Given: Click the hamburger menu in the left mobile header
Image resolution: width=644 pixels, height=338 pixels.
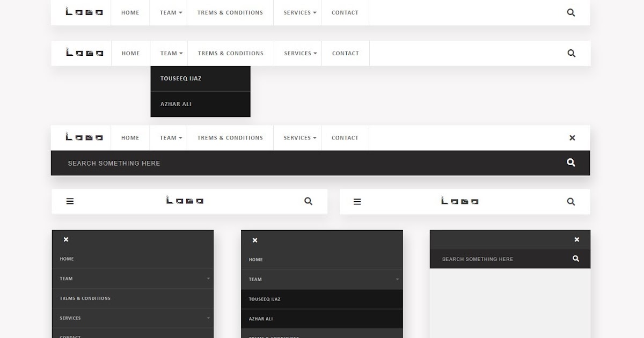Looking at the screenshot, I should tap(70, 201).
